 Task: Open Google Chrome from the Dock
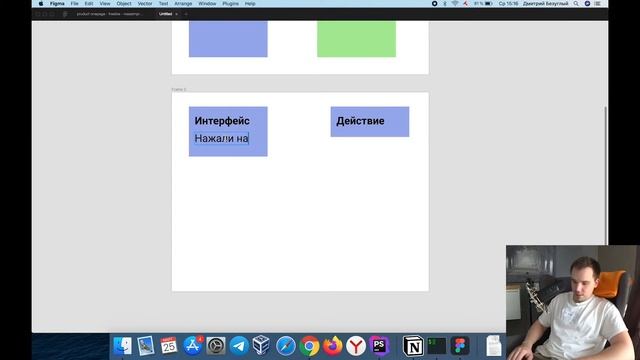(309, 346)
